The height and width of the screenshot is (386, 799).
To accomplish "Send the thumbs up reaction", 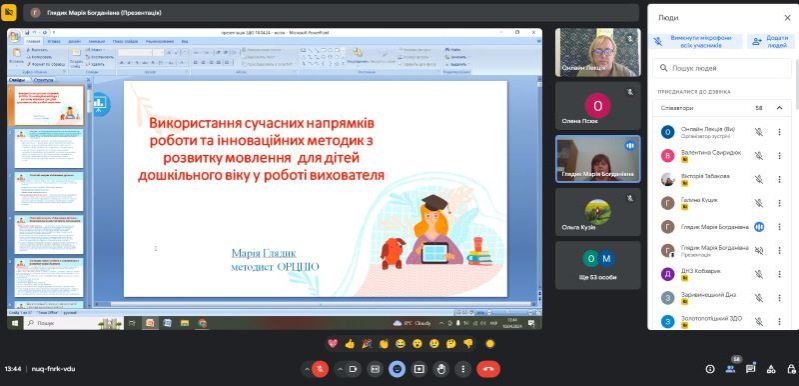I will (x=349, y=344).
